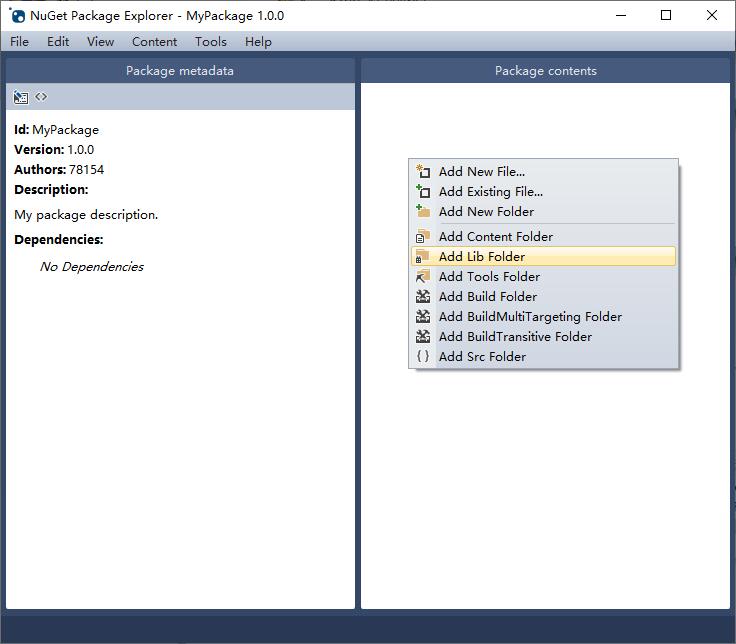This screenshot has width=736, height=644.
Task: Select Add New Folder menu entry
Action: click(544, 211)
